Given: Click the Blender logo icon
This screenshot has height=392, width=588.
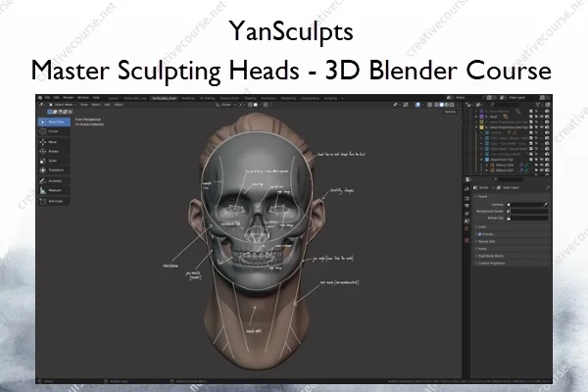Looking at the screenshot, I should pos(40,98).
